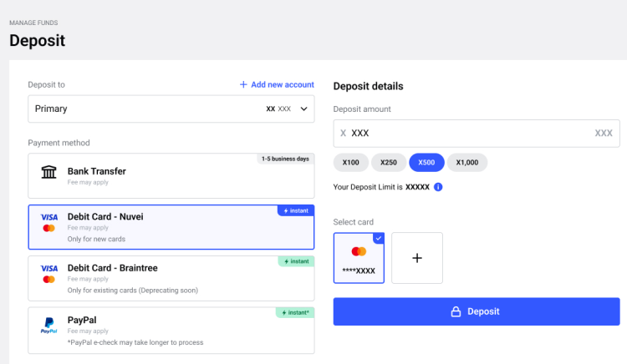Click the Mastercard logo on Braintree option
Image resolution: width=627 pixels, height=364 pixels.
[48, 279]
